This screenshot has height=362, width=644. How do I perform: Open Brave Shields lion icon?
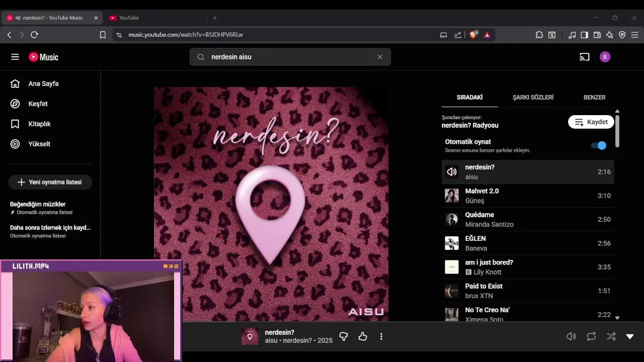click(x=473, y=35)
